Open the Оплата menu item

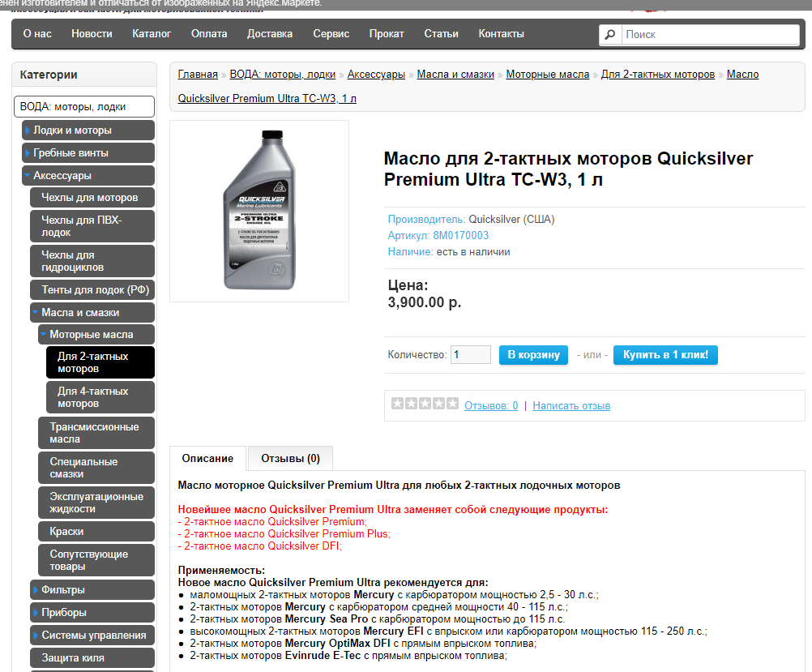point(209,34)
